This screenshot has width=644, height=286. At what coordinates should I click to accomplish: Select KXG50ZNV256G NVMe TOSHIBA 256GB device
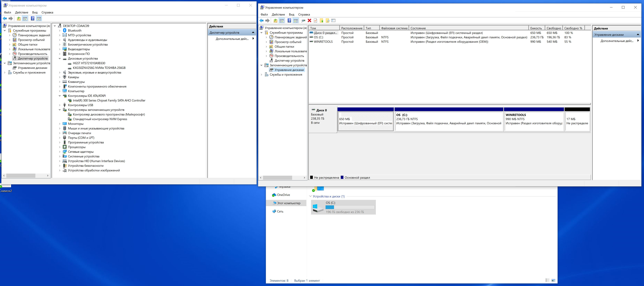[x=99, y=68]
